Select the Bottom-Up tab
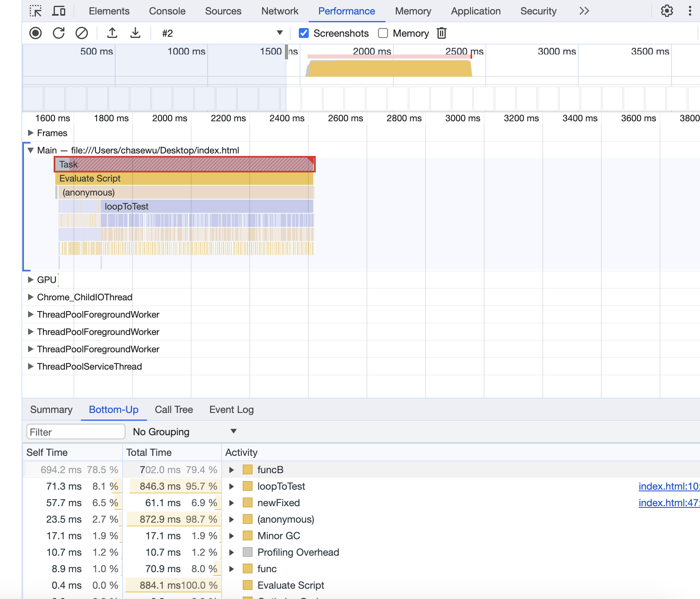700x599 pixels. click(114, 410)
